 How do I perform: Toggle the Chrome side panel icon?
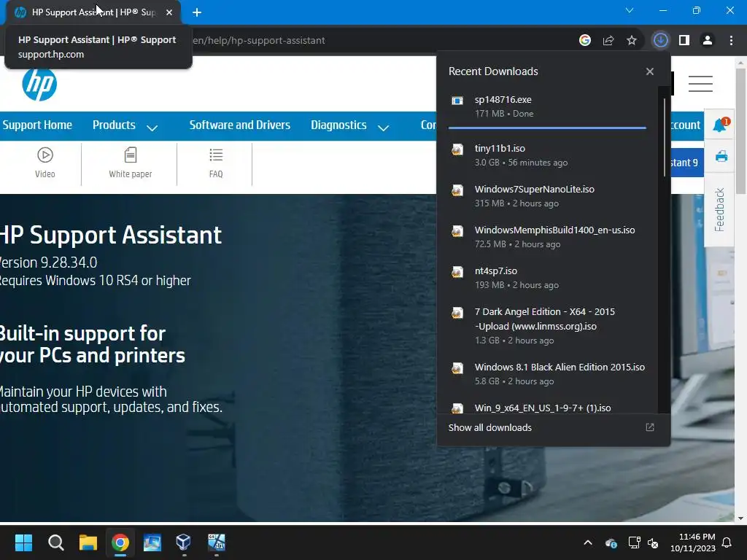click(684, 40)
